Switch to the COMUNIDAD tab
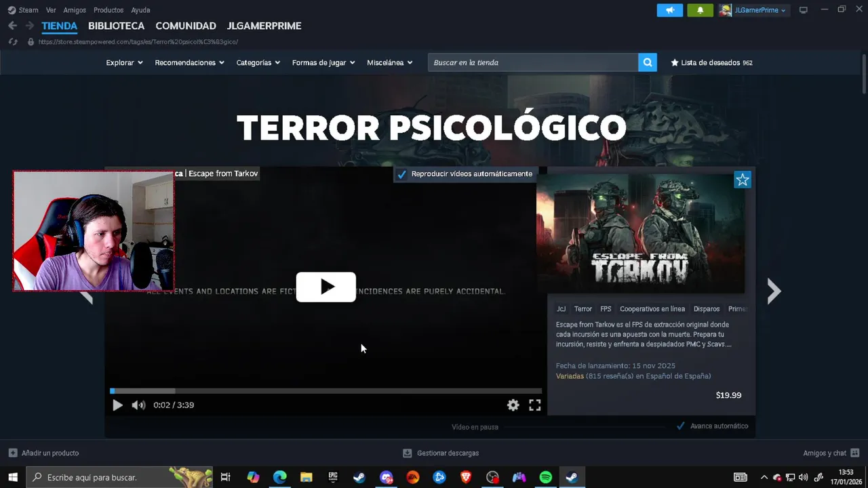 click(x=186, y=26)
